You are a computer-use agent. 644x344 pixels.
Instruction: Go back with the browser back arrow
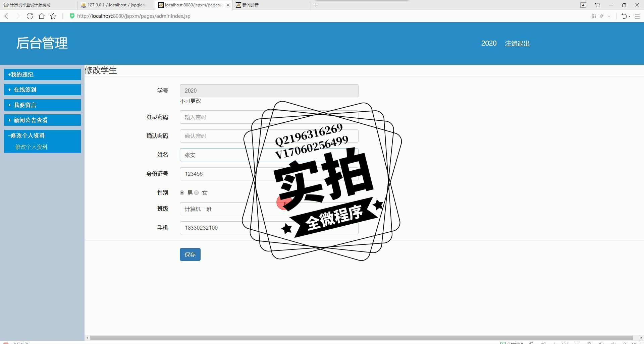[6, 16]
